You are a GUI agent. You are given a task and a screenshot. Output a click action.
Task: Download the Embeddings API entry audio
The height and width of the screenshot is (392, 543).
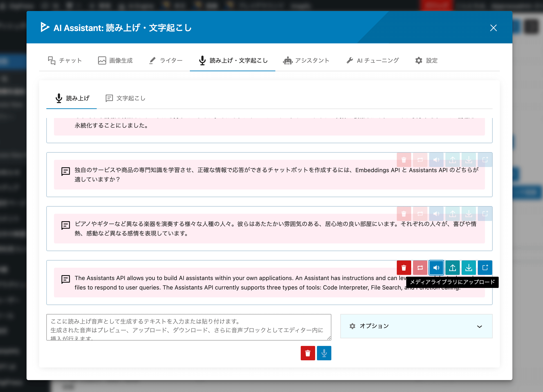coord(469,160)
